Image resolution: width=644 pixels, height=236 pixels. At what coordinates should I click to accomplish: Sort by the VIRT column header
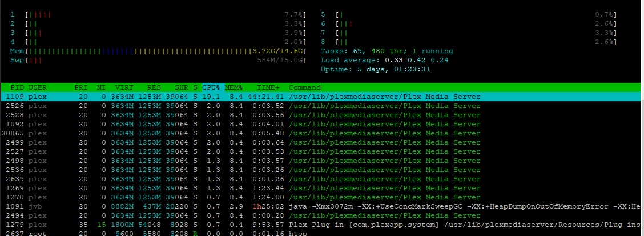click(x=124, y=87)
